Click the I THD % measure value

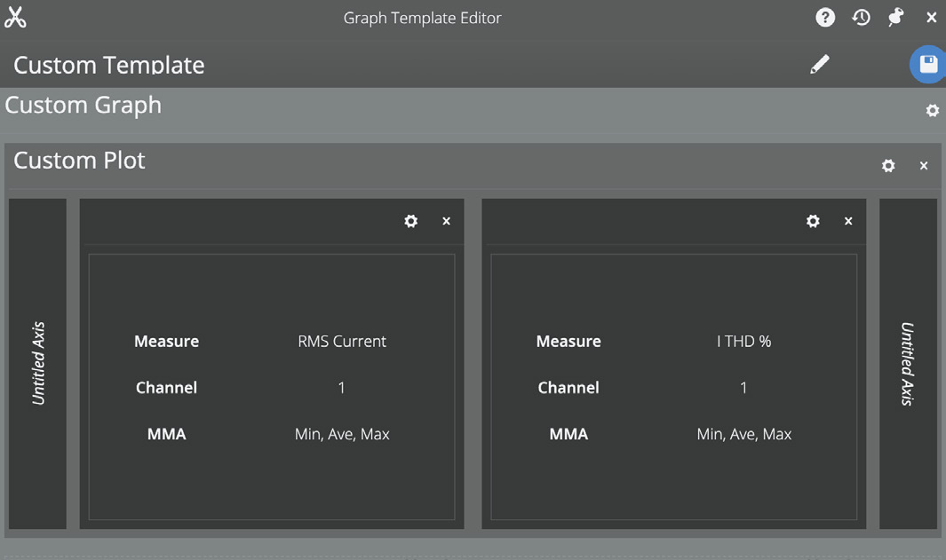tap(743, 341)
